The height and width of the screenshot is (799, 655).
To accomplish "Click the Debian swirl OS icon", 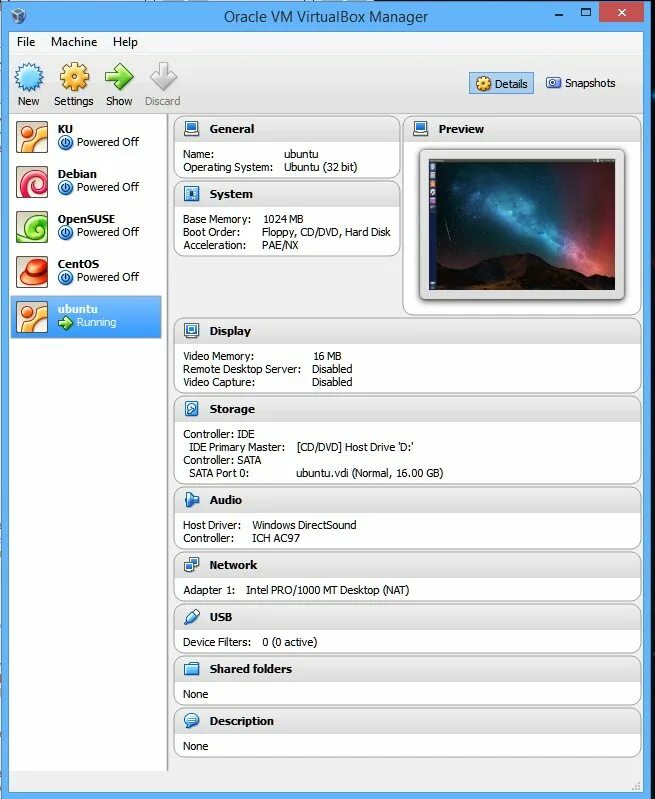I will point(32,181).
